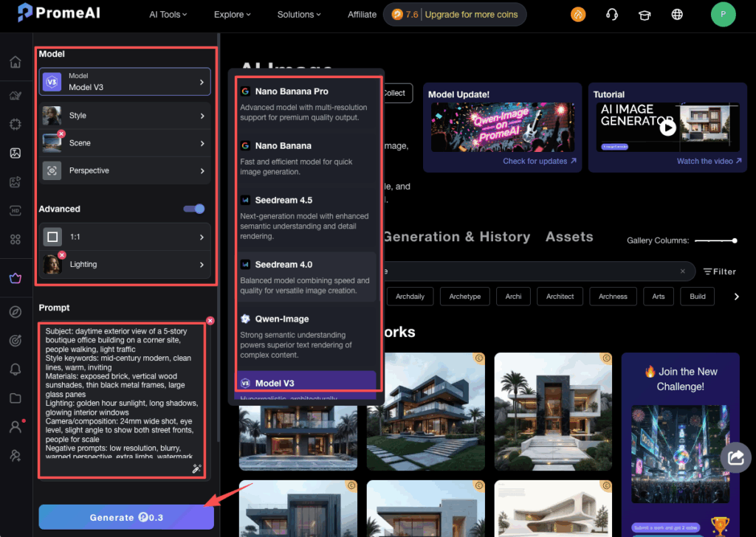756x537 pixels.
Task: Open the Explore dropdown menu
Action: coord(233,15)
